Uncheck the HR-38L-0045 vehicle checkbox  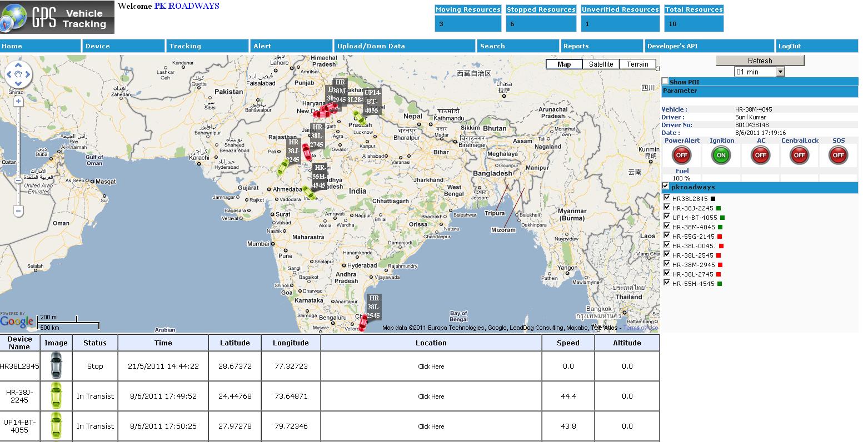tap(667, 245)
